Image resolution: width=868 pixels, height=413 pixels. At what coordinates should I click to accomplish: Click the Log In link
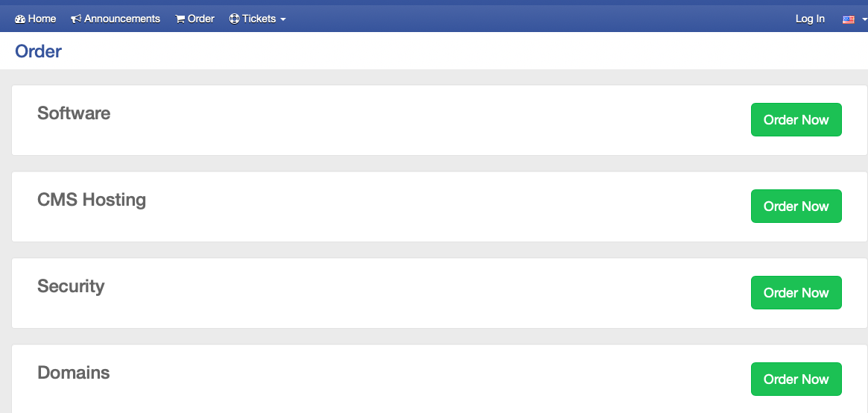click(x=810, y=19)
